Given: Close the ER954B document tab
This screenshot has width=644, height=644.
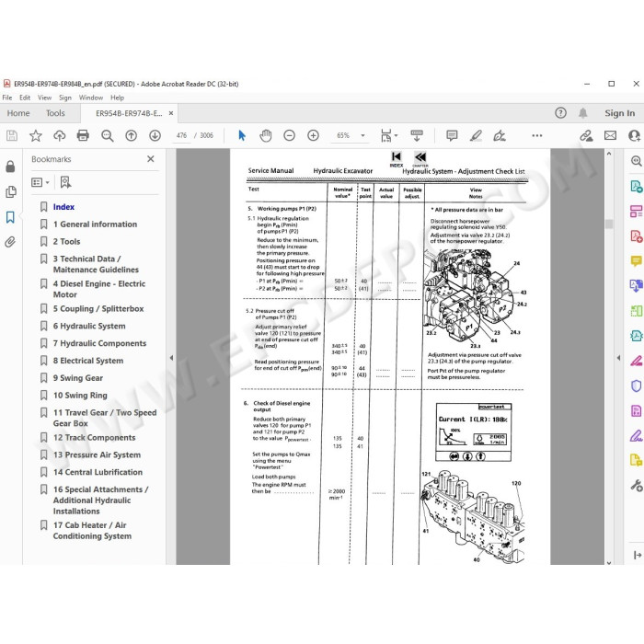Looking at the screenshot, I should click(171, 113).
